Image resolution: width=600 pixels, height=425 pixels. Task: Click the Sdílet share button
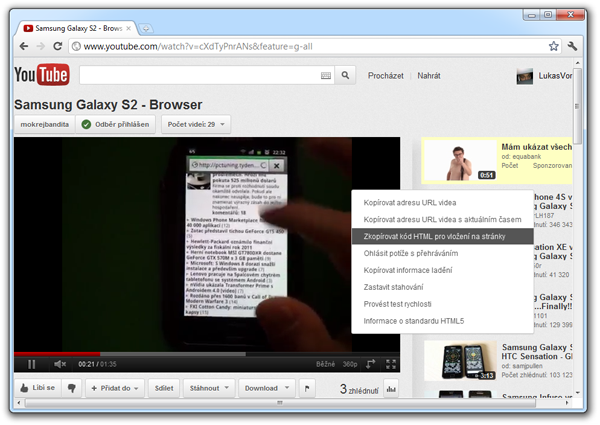pos(164,388)
